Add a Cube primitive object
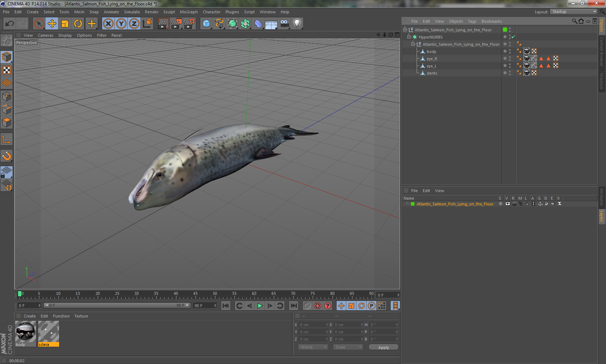The height and width of the screenshot is (364, 606). coord(206,24)
